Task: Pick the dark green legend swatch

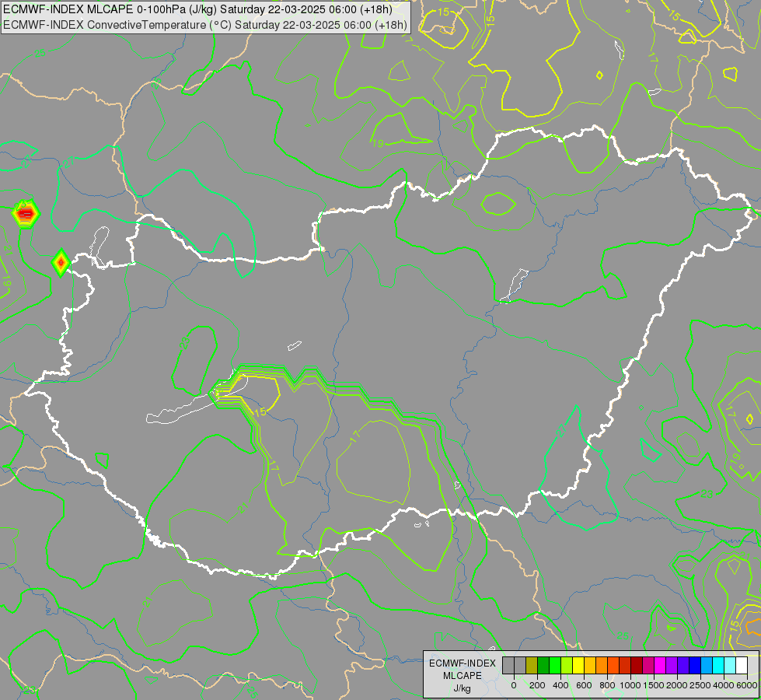Action: tap(543, 665)
